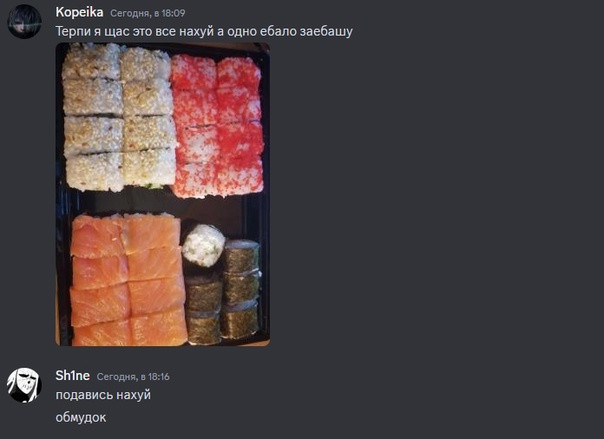The height and width of the screenshot is (439, 604).
Task: Click the message 'подавись нахуй'
Action: [103, 395]
